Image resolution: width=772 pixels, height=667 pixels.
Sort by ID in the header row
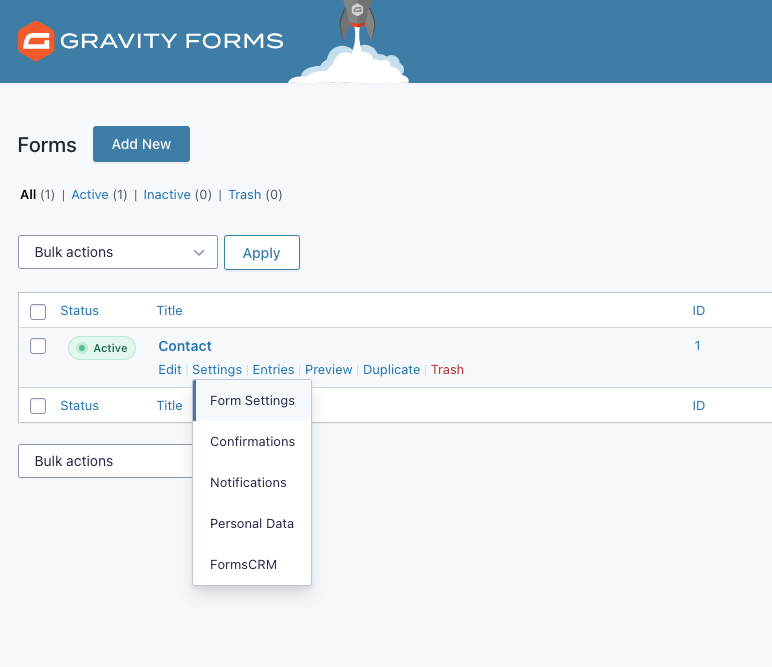(x=698, y=311)
